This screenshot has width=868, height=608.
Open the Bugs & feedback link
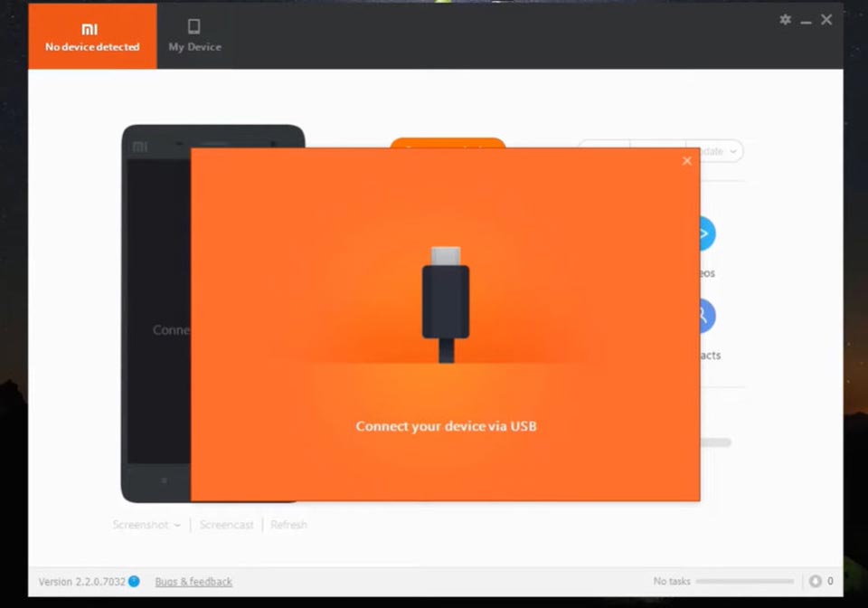point(193,582)
